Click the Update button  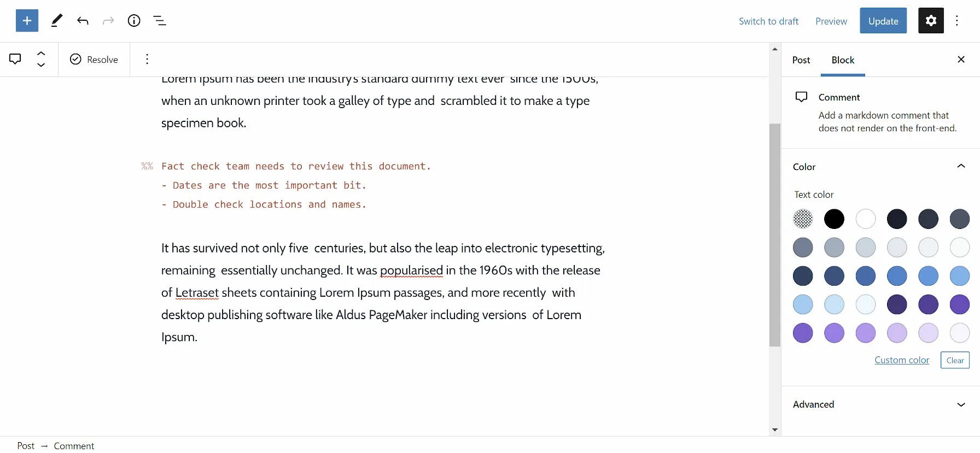click(883, 21)
